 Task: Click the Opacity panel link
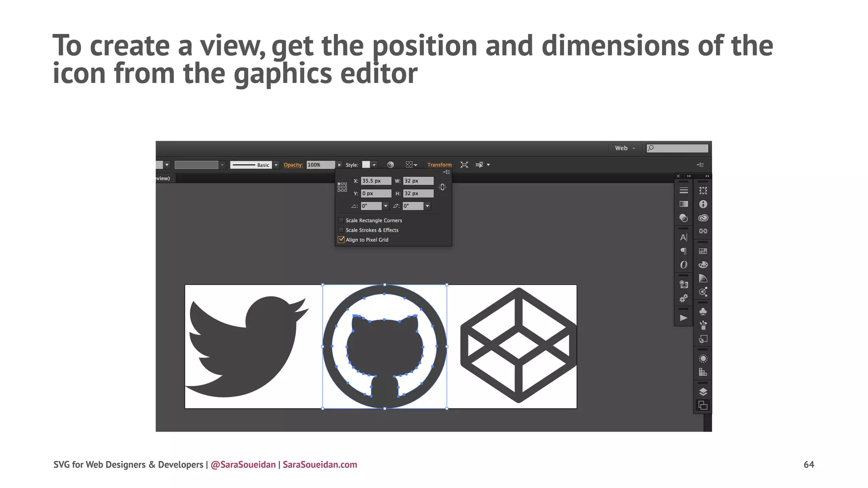coord(293,165)
